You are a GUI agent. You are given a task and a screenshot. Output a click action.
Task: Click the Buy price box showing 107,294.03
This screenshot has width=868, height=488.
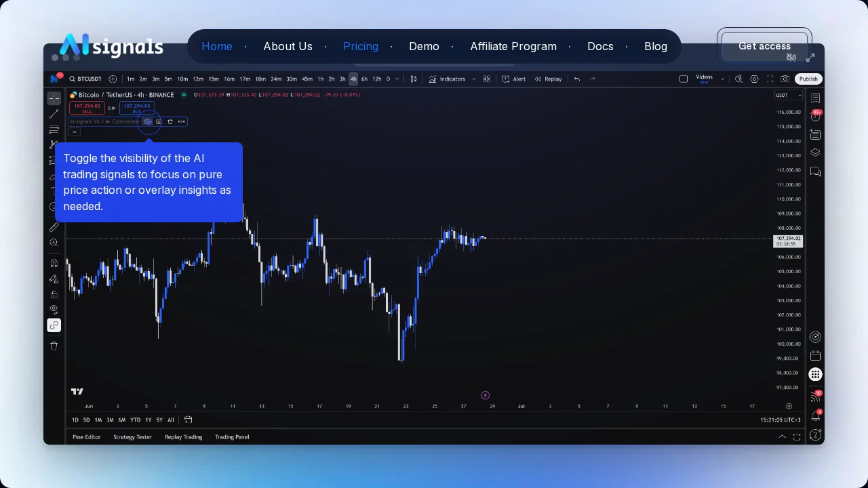point(136,108)
